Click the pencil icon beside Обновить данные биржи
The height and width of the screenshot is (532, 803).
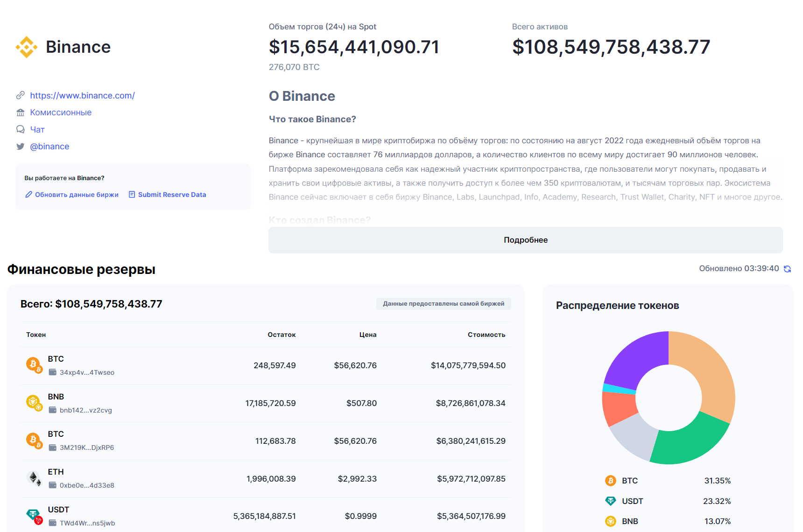(x=29, y=195)
